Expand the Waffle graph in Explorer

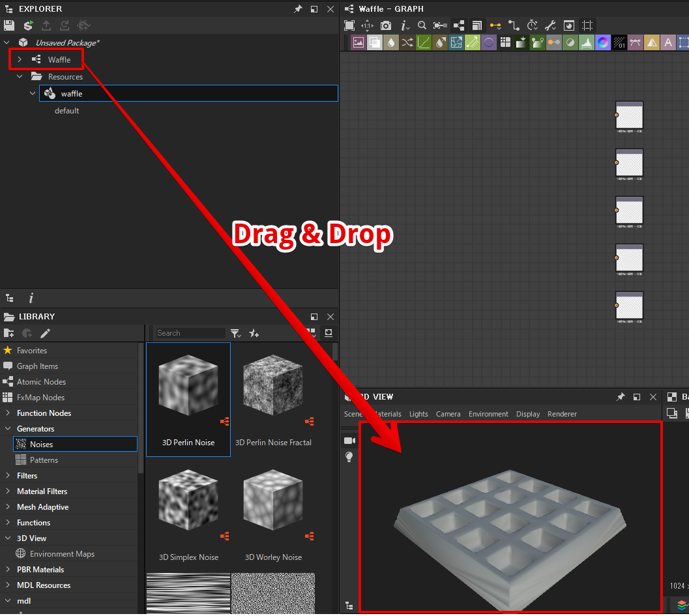point(20,60)
